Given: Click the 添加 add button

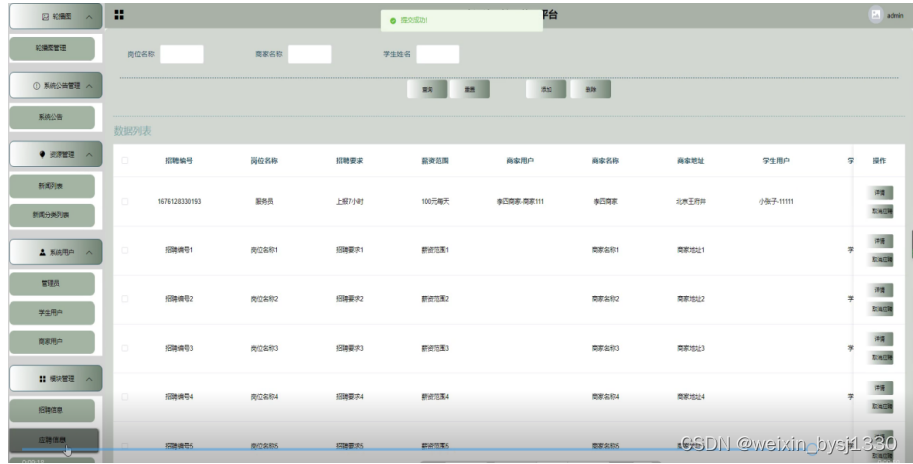Looking at the screenshot, I should [x=546, y=89].
